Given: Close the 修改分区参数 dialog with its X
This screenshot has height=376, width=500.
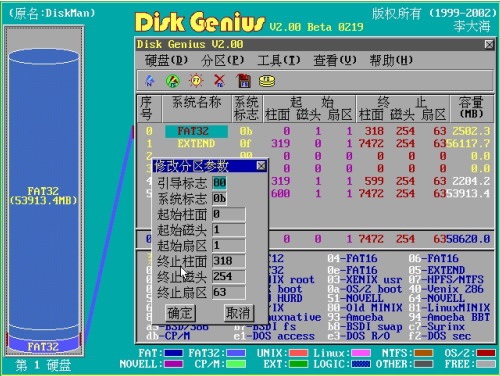Looking at the screenshot, I should [261, 166].
